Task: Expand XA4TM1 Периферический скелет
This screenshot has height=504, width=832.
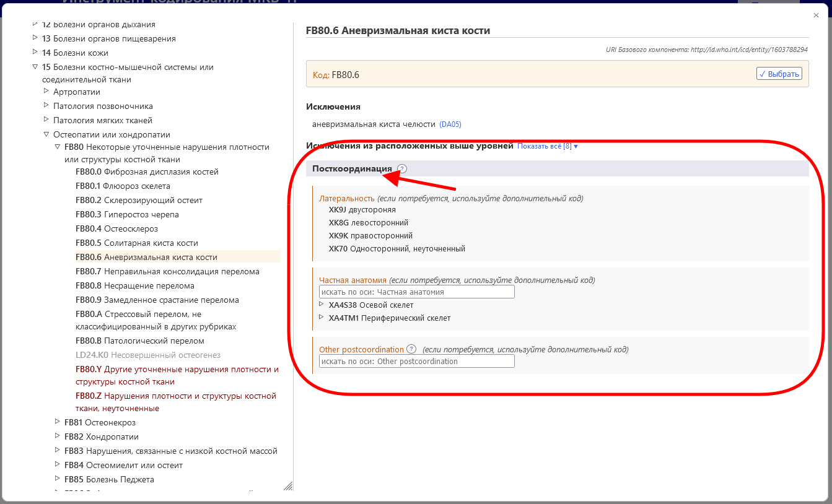Action: [322, 317]
